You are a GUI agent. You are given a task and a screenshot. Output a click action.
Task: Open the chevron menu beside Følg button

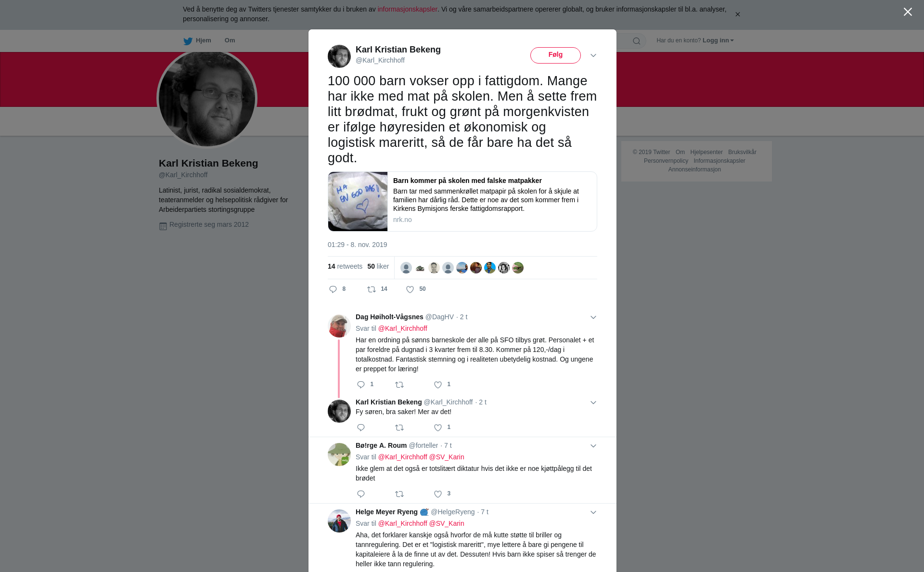(x=593, y=55)
